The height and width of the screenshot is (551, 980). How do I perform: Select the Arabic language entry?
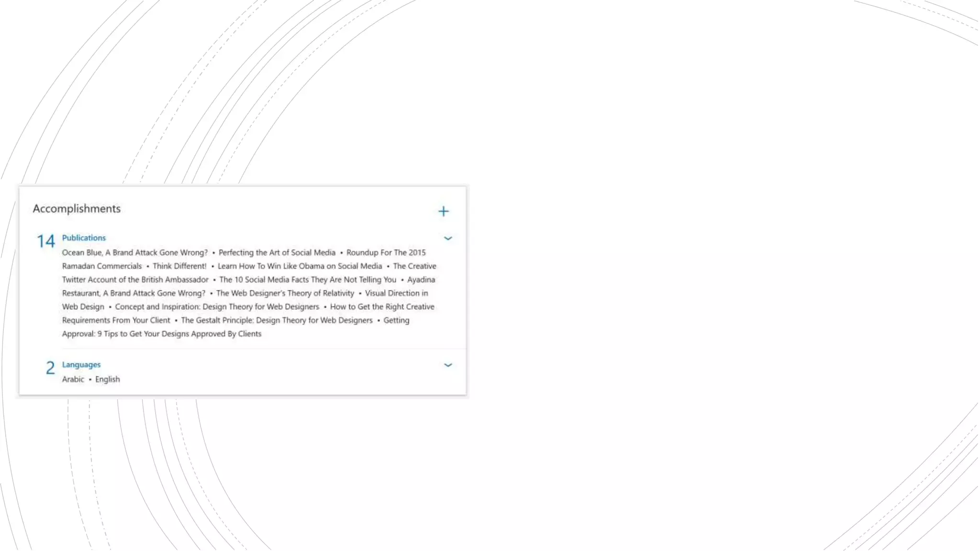tap(73, 379)
